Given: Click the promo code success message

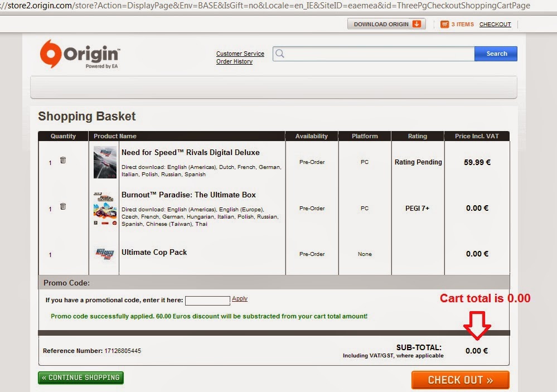Looking at the screenshot, I should (x=209, y=316).
